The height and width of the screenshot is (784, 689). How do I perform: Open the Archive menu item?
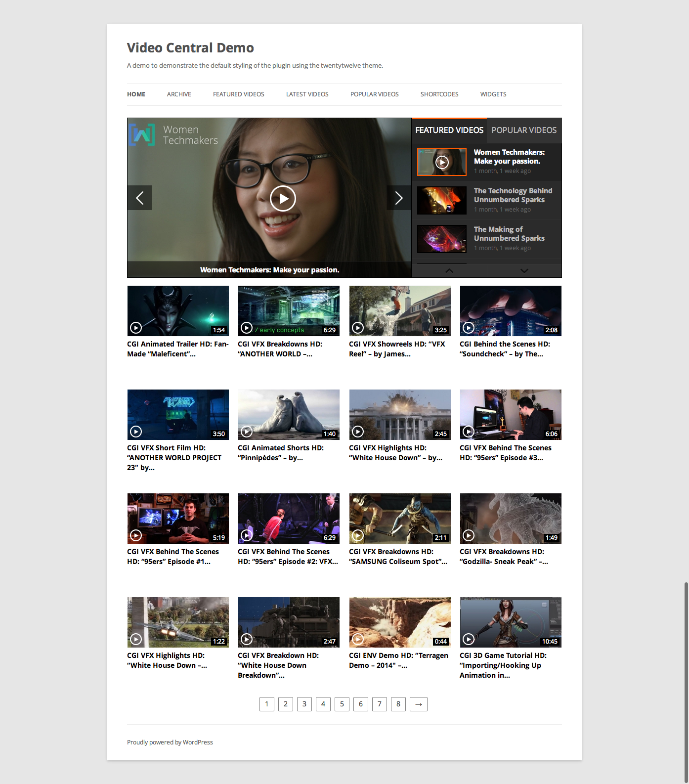coord(179,94)
